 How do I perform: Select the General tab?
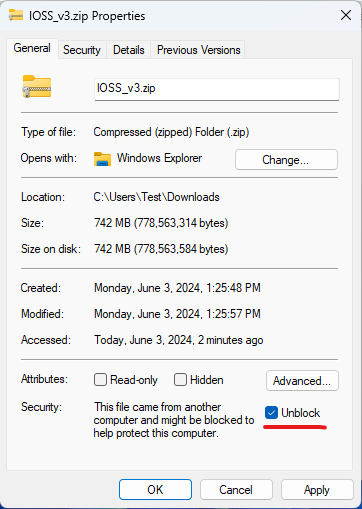coord(32,48)
